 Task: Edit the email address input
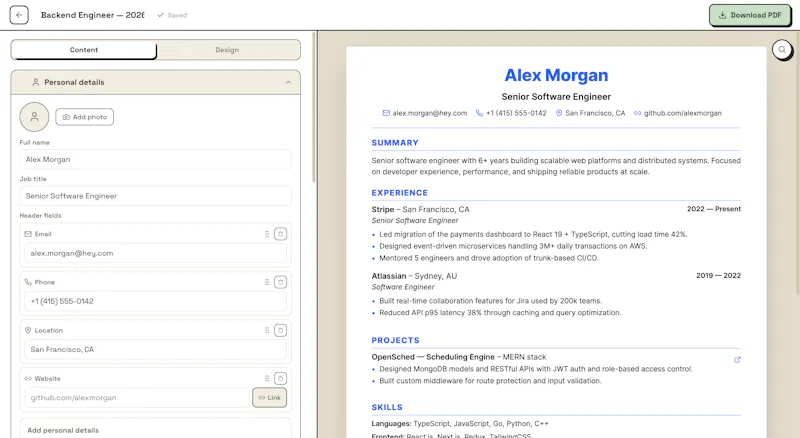click(x=156, y=253)
